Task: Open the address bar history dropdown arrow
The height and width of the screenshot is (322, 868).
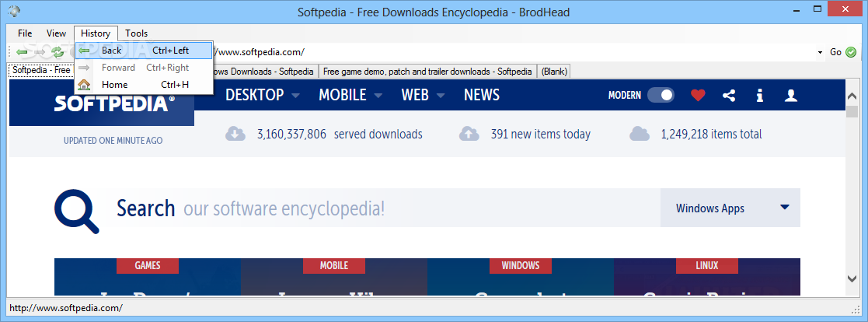Action: tap(820, 53)
